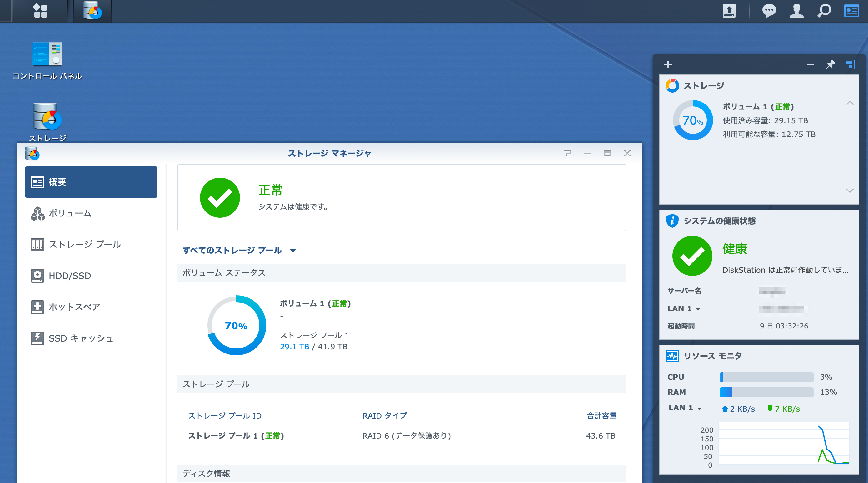Switch to HDD/SSD sidebar tab
The width and height of the screenshot is (868, 483).
coord(70,276)
